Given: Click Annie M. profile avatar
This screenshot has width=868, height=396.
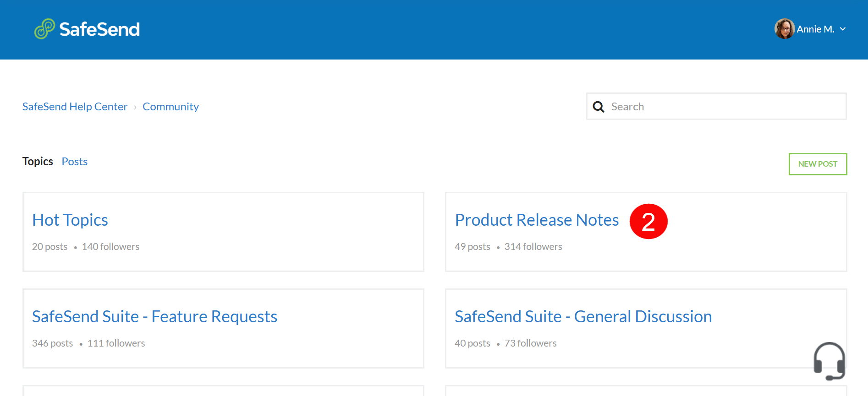Looking at the screenshot, I should [785, 29].
